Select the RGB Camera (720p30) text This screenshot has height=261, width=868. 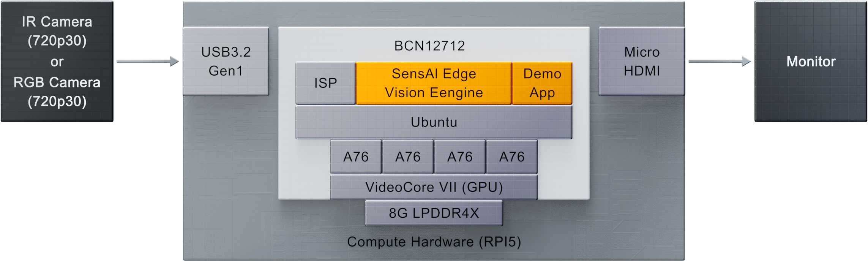(x=57, y=92)
